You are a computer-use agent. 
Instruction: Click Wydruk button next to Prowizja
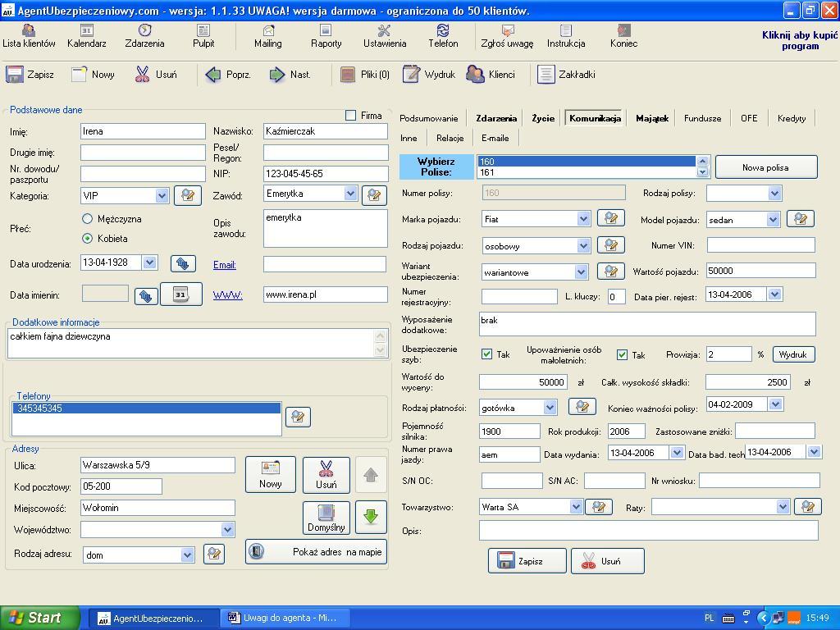[x=793, y=354]
